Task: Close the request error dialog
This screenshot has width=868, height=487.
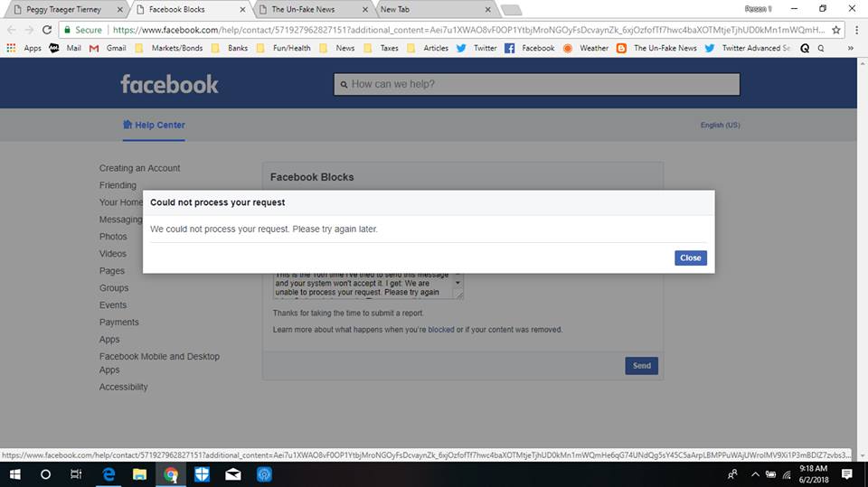Action: click(690, 258)
